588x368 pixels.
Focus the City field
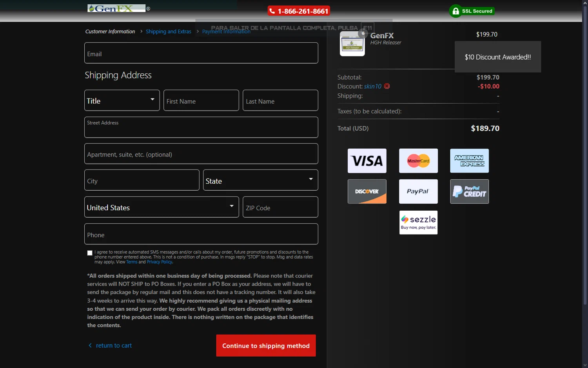[x=142, y=180]
